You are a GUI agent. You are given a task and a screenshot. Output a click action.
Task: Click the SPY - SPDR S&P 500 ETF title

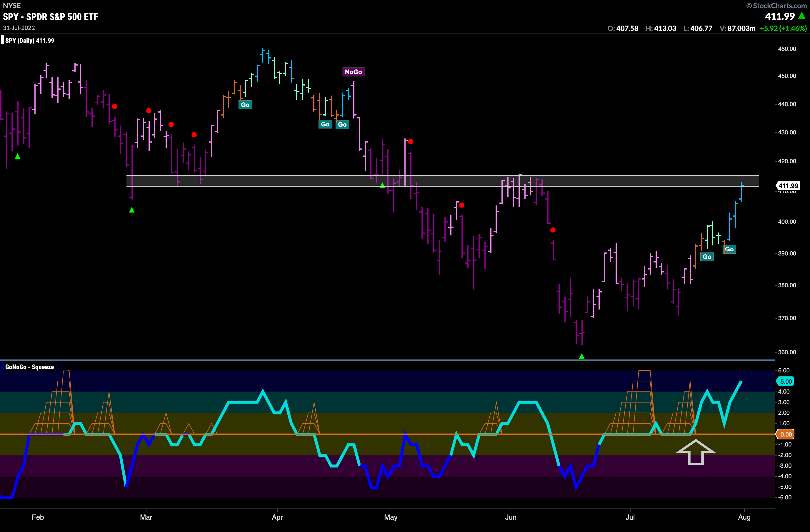click(x=50, y=17)
